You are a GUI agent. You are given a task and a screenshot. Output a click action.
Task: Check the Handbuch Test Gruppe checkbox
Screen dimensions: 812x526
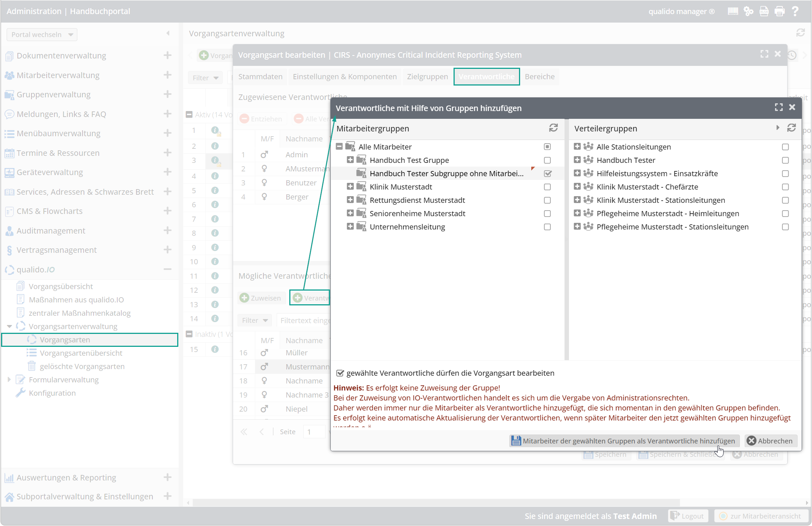547,160
